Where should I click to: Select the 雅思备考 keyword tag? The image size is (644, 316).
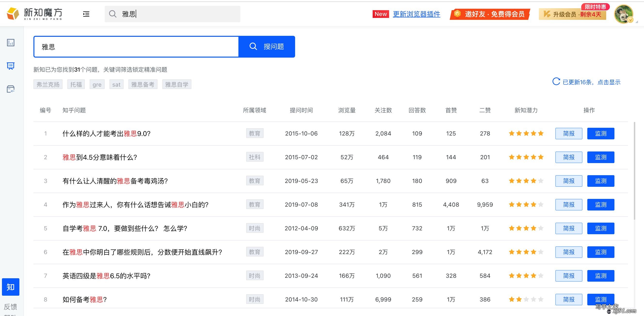pos(143,84)
